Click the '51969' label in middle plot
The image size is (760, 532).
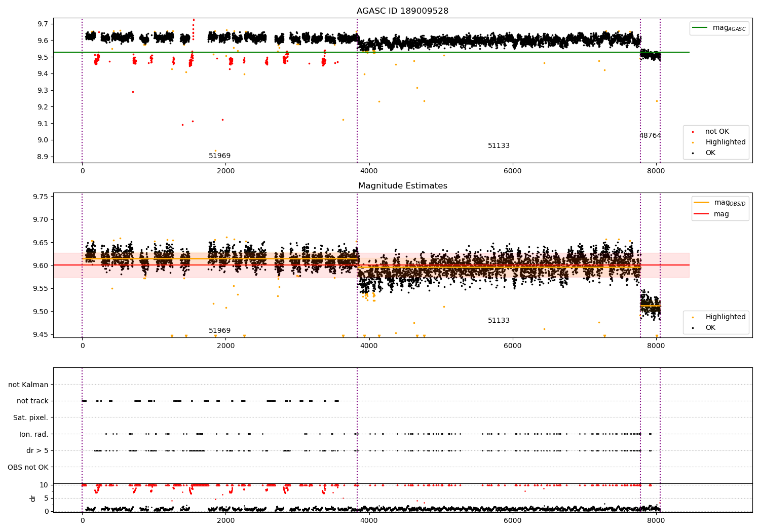[219, 331]
